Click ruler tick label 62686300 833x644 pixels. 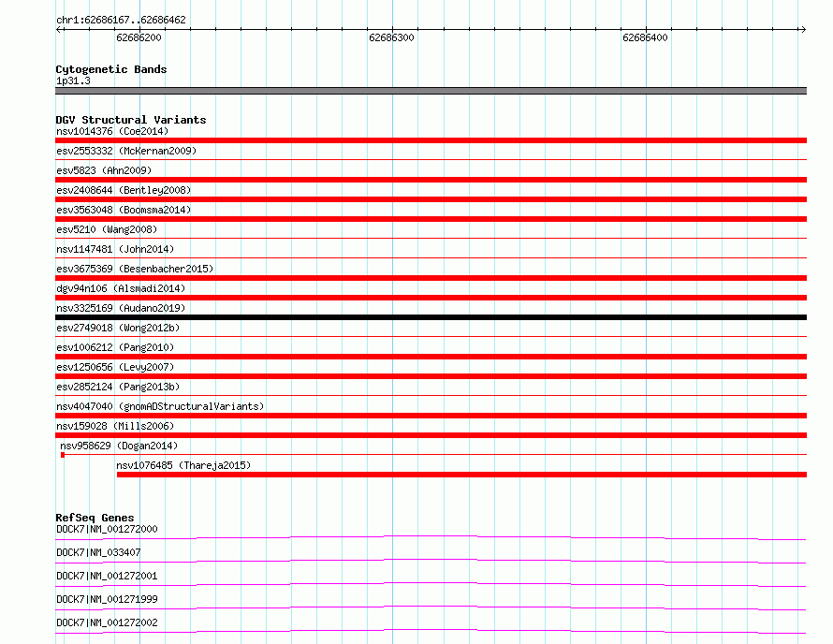pos(391,37)
